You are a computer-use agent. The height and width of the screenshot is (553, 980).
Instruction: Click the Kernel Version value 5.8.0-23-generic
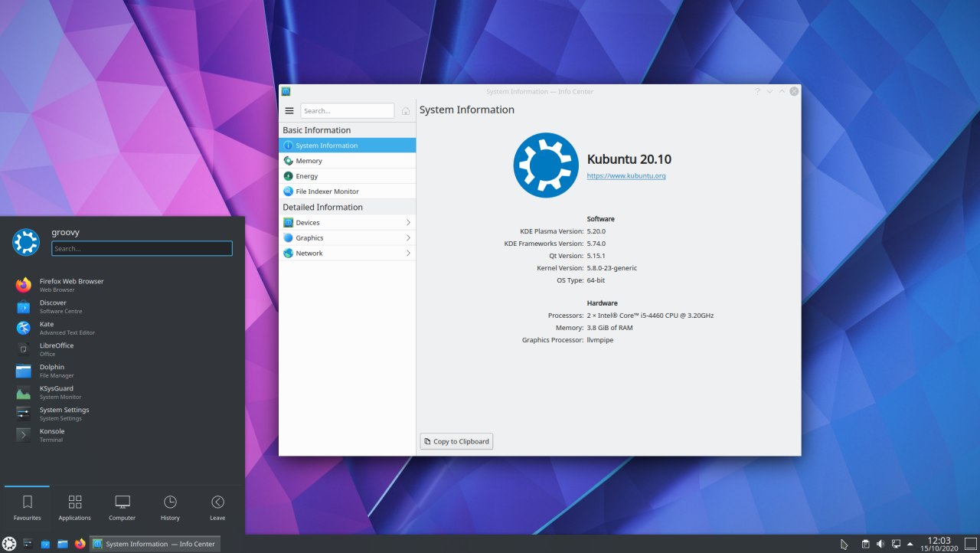[612, 268]
